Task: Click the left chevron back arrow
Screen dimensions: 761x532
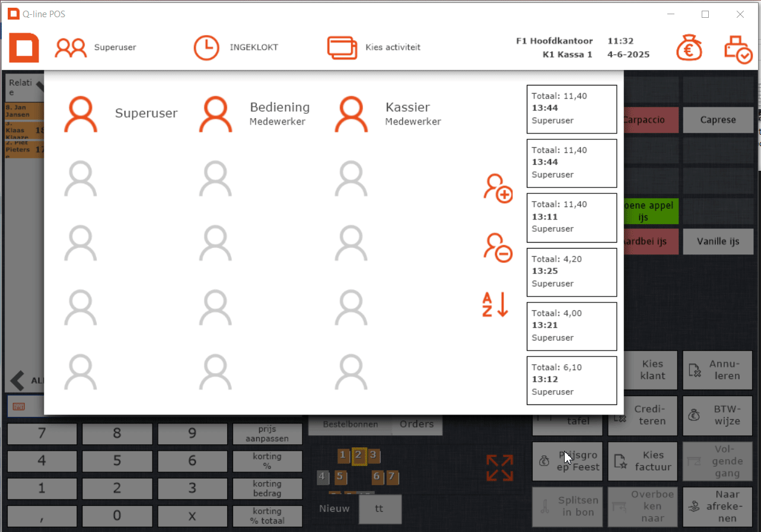Action: pyautogui.click(x=18, y=380)
